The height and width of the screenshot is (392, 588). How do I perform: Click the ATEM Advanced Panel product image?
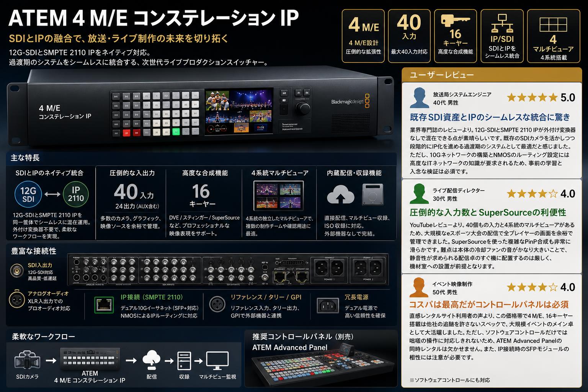pyautogui.click(x=323, y=365)
